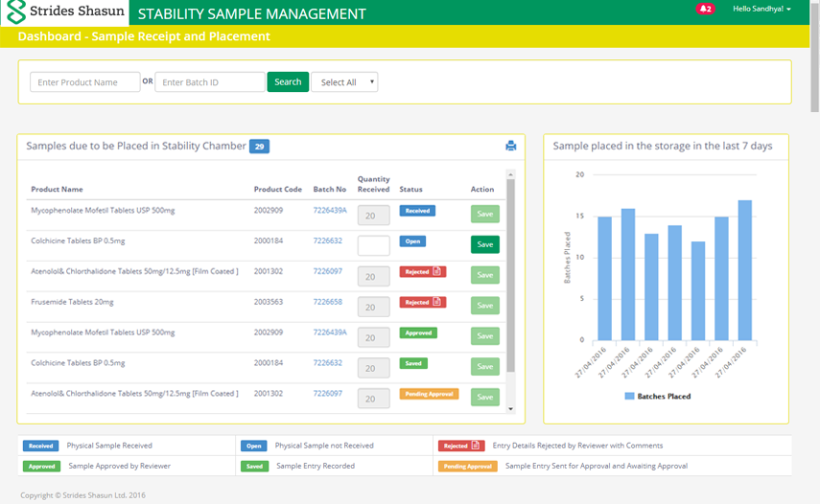Click empty quantity field for Colchicine Tablets
The width and height of the screenshot is (820, 504).
pos(373,245)
